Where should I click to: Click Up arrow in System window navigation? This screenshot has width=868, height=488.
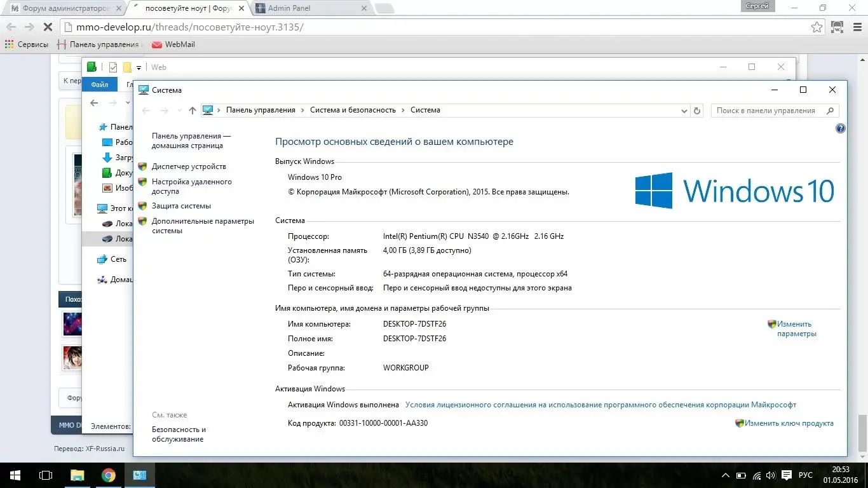pyautogui.click(x=193, y=111)
